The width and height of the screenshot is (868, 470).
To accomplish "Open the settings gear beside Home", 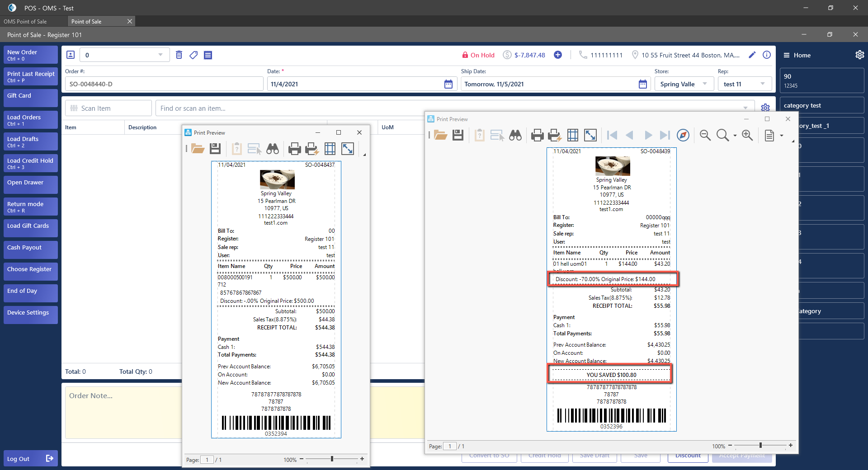I will pyautogui.click(x=859, y=55).
